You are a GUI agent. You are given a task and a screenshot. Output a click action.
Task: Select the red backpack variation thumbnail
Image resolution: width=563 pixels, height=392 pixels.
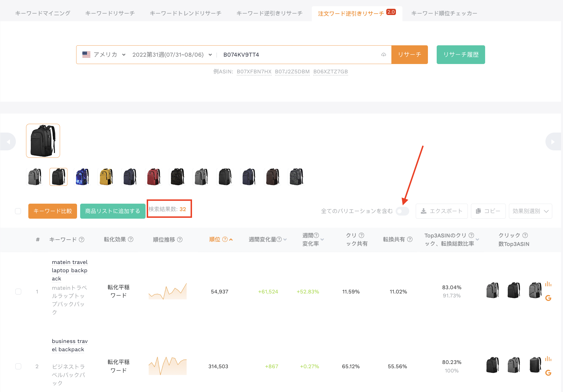(x=153, y=177)
